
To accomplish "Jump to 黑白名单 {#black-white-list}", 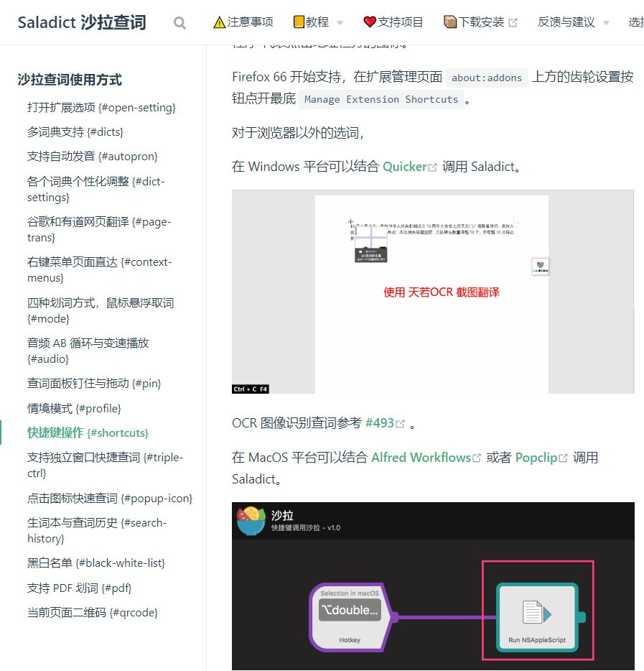I will coord(96,563).
